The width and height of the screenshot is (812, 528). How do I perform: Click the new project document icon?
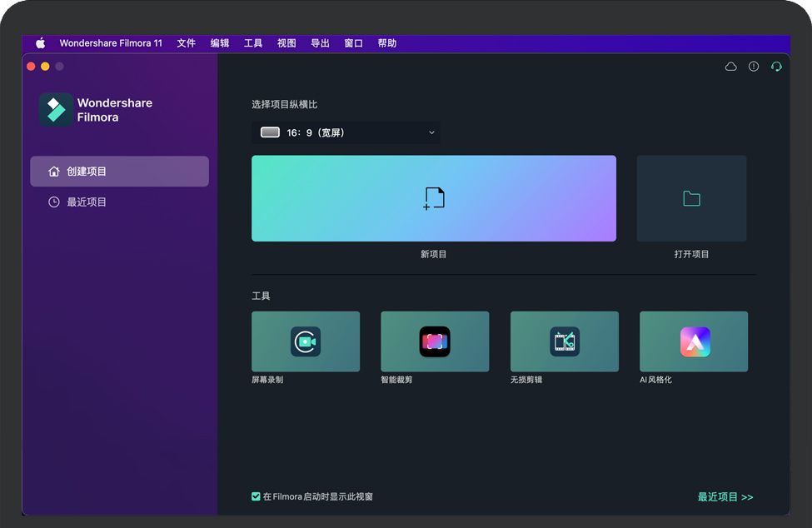point(434,198)
